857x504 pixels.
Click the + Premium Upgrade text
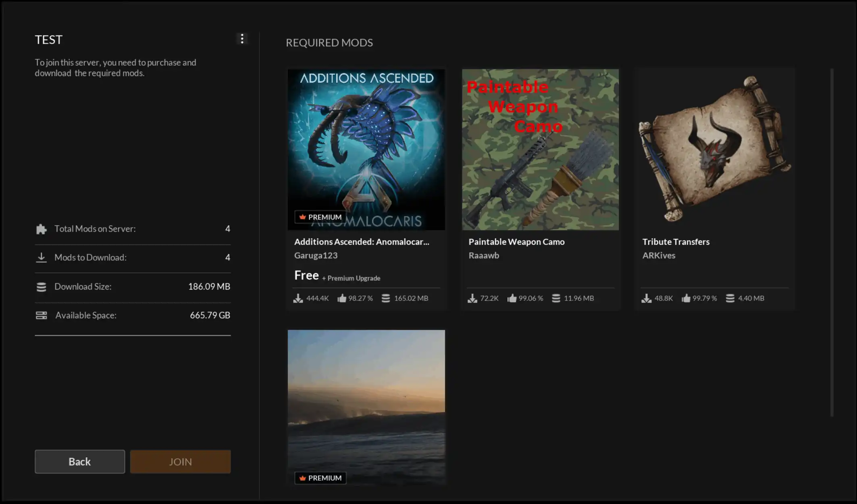(x=351, y=278)
